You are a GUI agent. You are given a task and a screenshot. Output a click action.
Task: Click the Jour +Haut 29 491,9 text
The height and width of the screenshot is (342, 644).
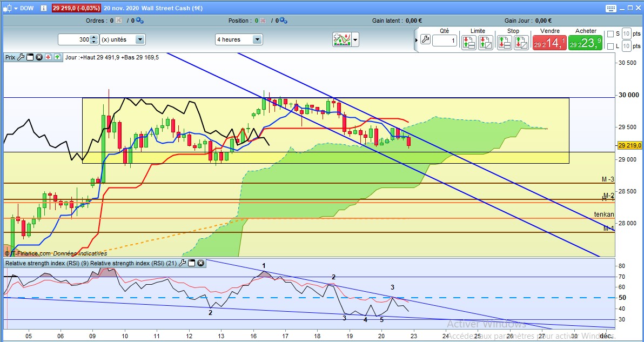click(92, 57)
